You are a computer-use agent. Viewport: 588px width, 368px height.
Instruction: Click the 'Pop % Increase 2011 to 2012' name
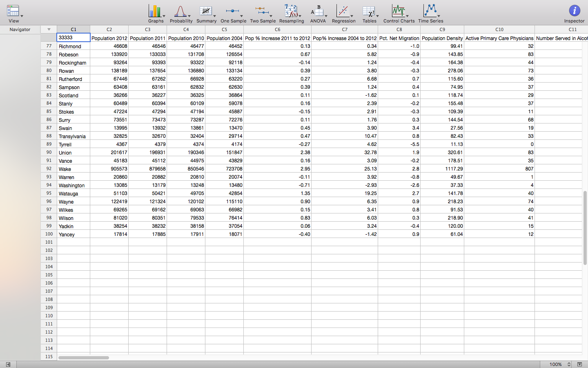(x=278, y=38)
